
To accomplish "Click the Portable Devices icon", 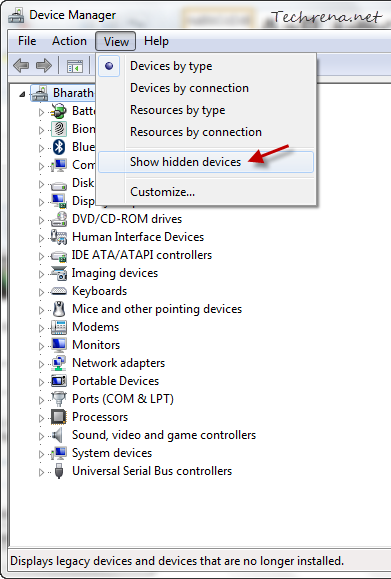I will (x=59, y=381).
